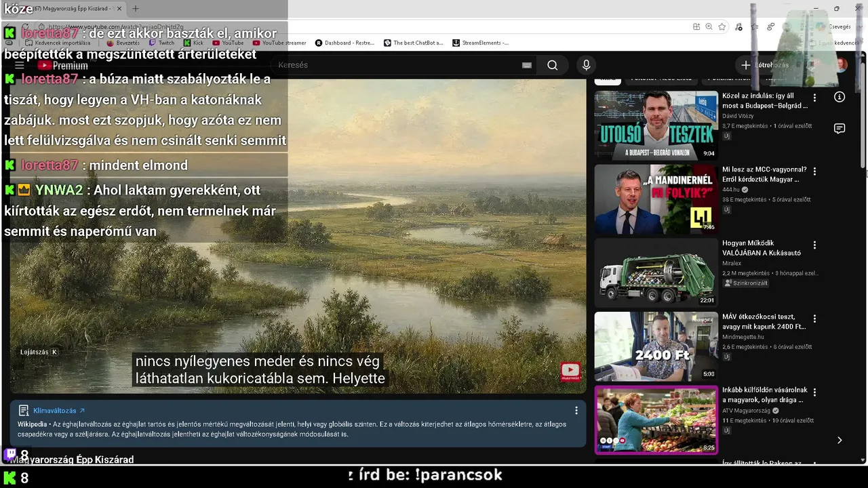
Task: Click the Magyarország Épp Kiszárad video title
Action: click(72, 460)
